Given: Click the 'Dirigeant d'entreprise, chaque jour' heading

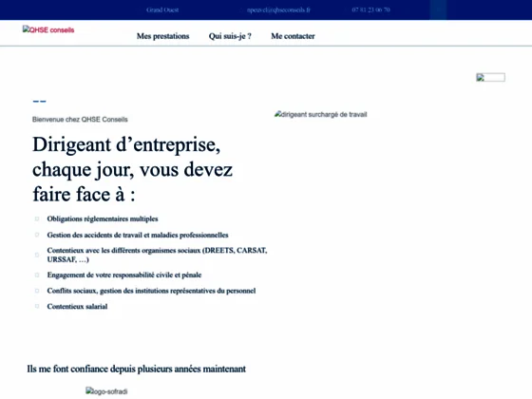Looking at the screenshot, I should click(x=133, y=169).
